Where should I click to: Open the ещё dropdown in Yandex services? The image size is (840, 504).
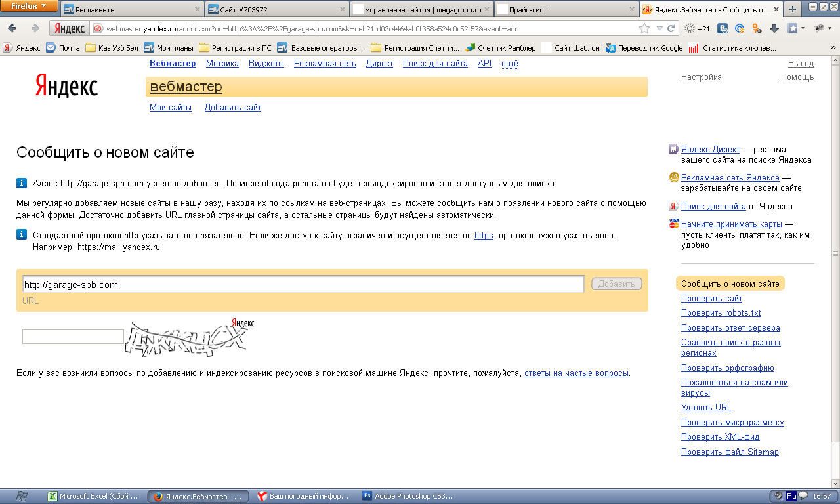tap(509, 63)
